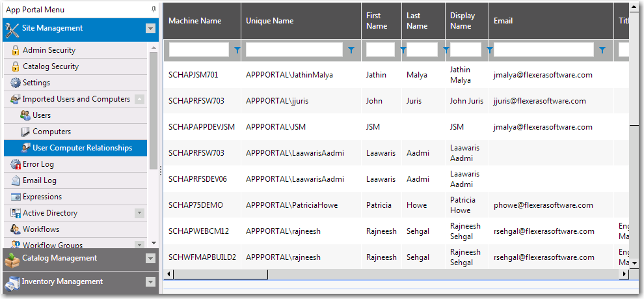Screen dimensions: 644x299
Task: Expand the Inventory Management section
Action: [x=150, y=282]
